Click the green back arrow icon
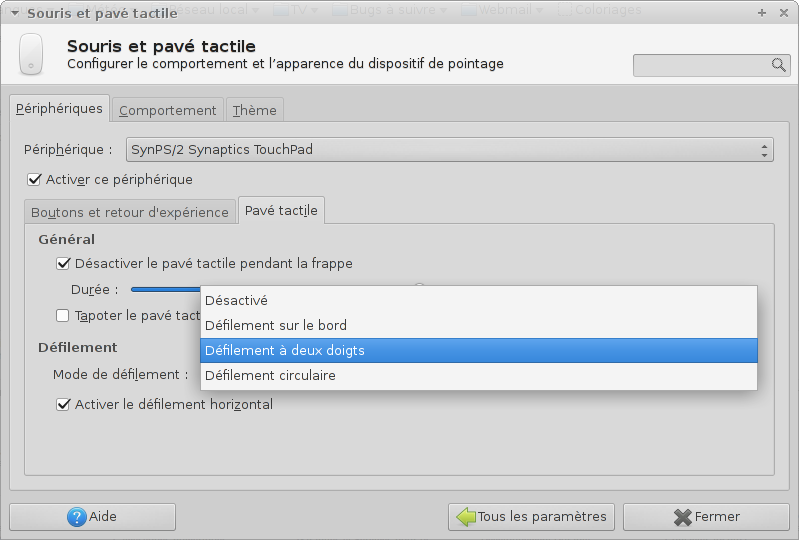Image resolution: width=799 pixels, height=540 pixels. pyautogui.click(x=465, y=517)
